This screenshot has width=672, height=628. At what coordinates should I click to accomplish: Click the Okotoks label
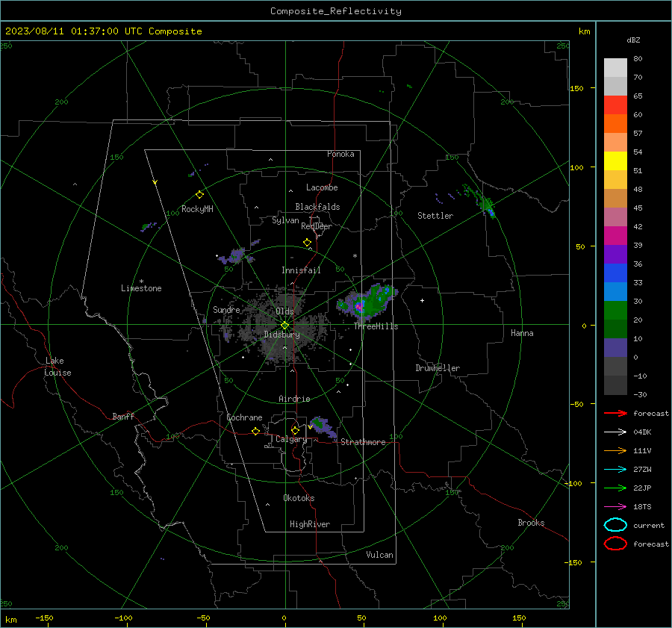coord(299,498)
